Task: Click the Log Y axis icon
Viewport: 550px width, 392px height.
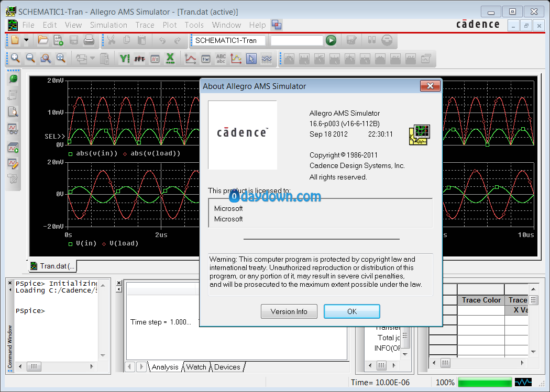Action: point(124,59)
